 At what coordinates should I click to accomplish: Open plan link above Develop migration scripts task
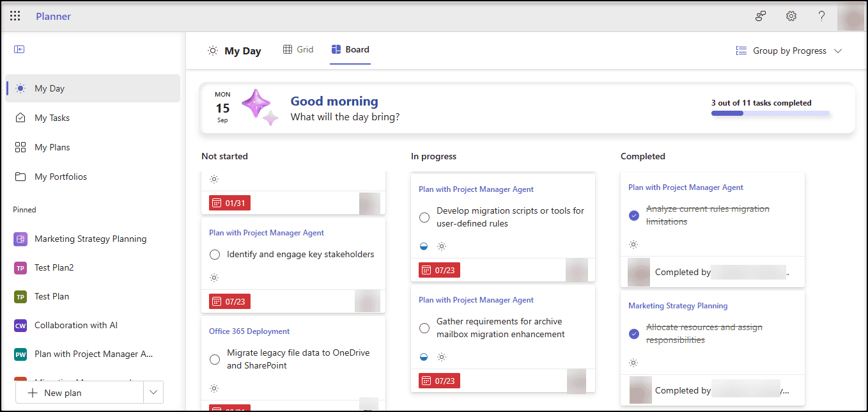point(476,189)
